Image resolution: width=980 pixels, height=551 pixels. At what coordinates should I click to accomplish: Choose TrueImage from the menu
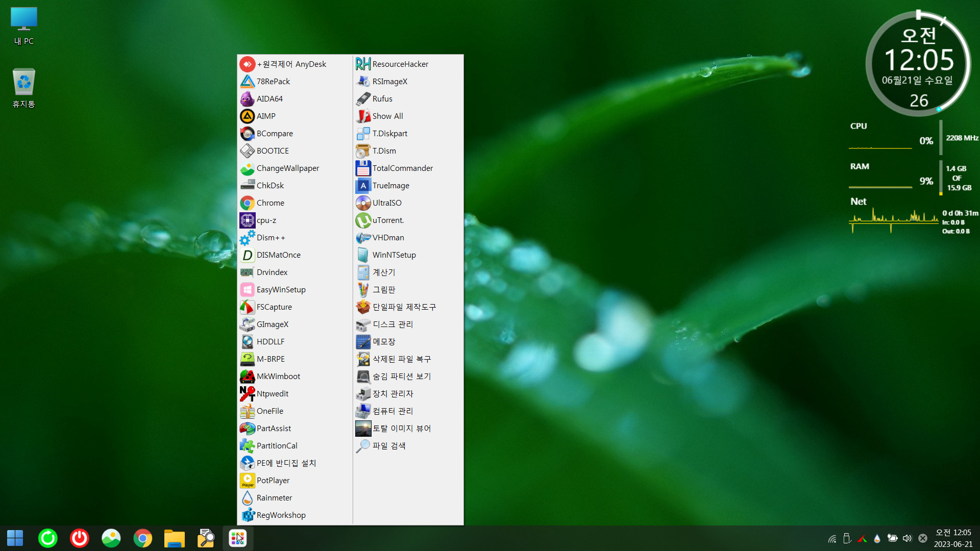(x=408, y=186)
